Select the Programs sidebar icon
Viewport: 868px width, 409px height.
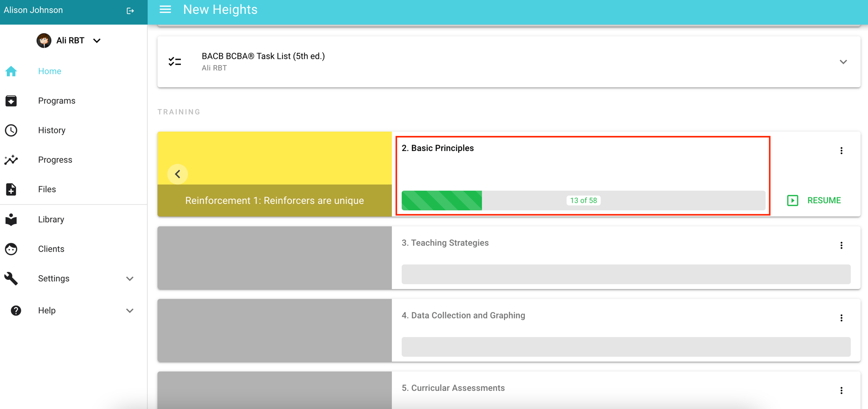tap(11, 101)
